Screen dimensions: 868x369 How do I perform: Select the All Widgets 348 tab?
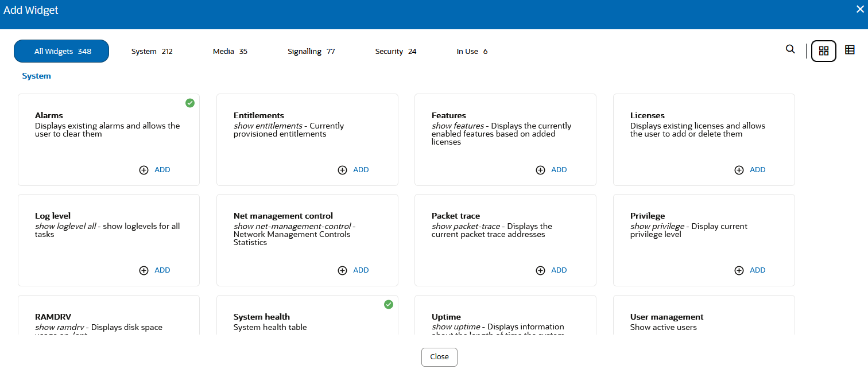pyautogui.click(x=61, y=51)
